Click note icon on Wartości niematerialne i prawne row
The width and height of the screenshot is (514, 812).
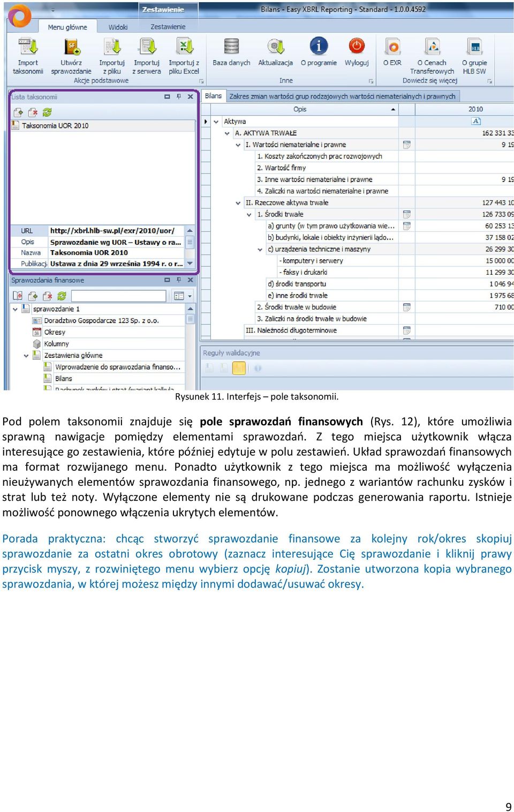(406, 145)
